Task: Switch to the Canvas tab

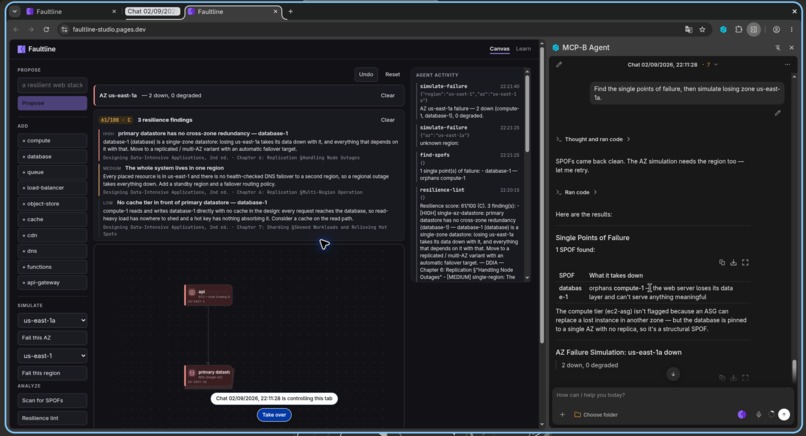Action: 499,49
